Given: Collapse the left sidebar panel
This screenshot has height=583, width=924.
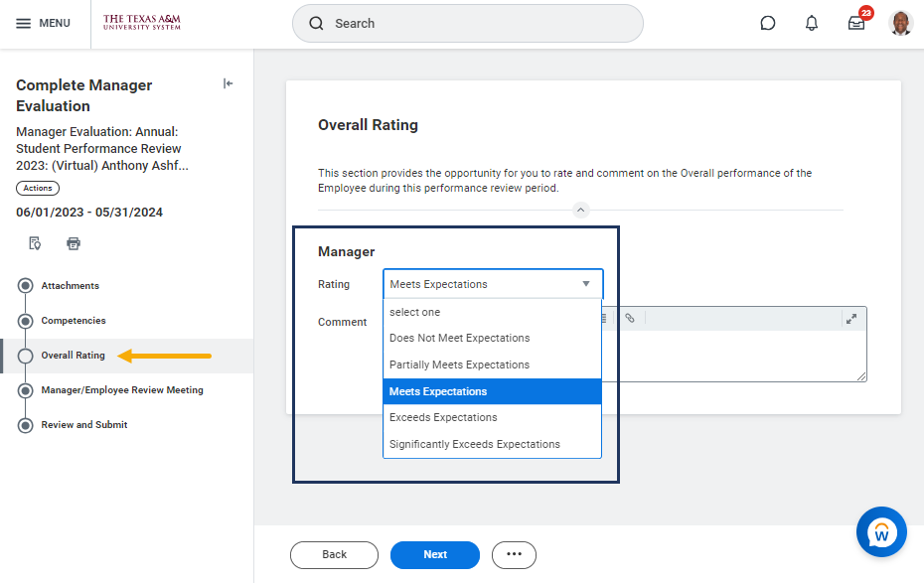Looking at the screenshot, I should pos(228,84).
